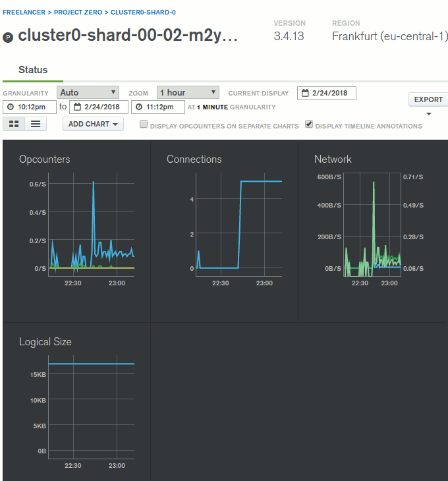Navigate to Cluster0-shard-0 breadcrumb
Image resolution: width=448 pixels, height=481 pixels.
[x=143, y=13]
